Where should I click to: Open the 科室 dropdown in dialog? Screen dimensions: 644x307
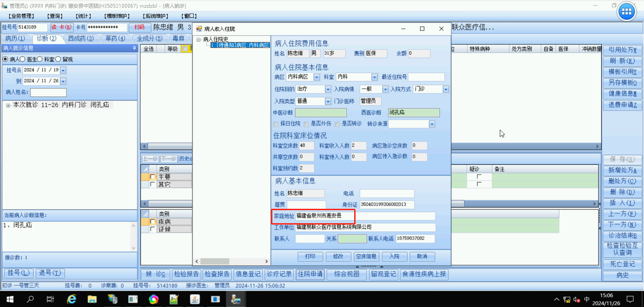click(x=375, y=77)
